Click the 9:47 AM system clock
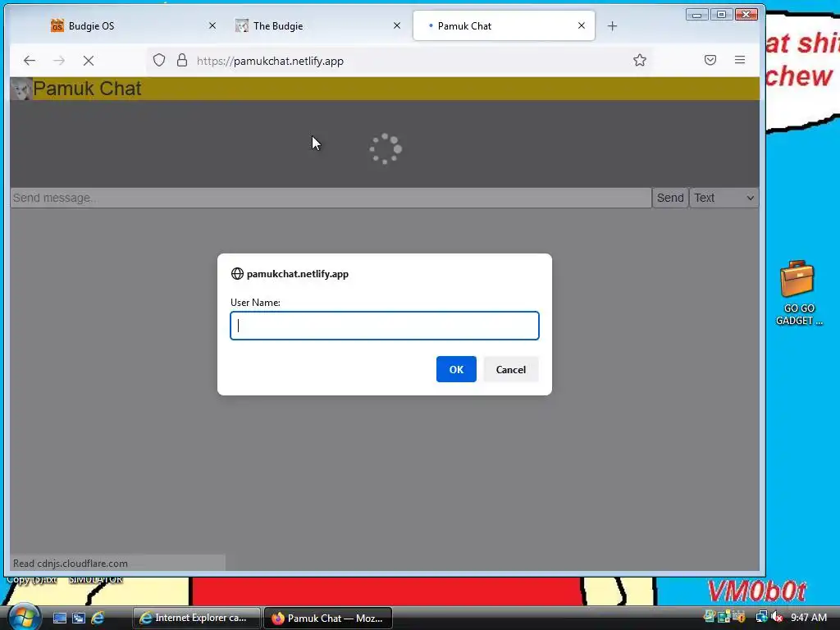The width and height of the screenshot is (840, 630). coord(808,618)
